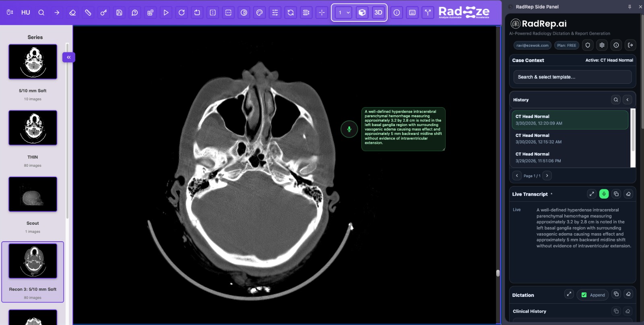644x325 pixels.
Task: Collapse the Series sidebar with chevron button
Action: pos(69,57)
